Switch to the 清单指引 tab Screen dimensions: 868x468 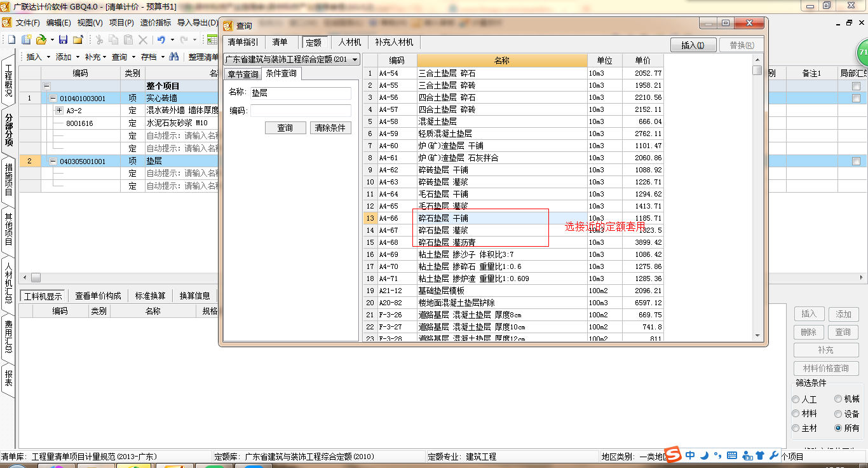click(x=243, y=43)
